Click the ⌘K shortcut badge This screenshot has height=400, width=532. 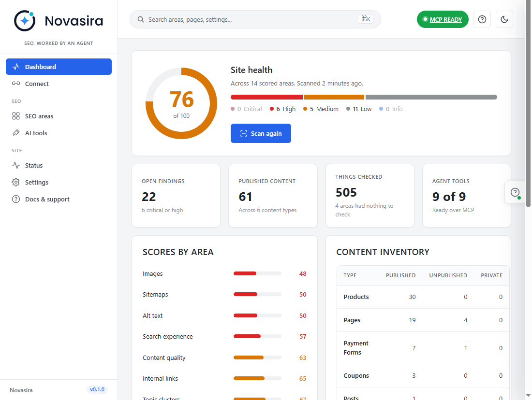coord(366,19)
